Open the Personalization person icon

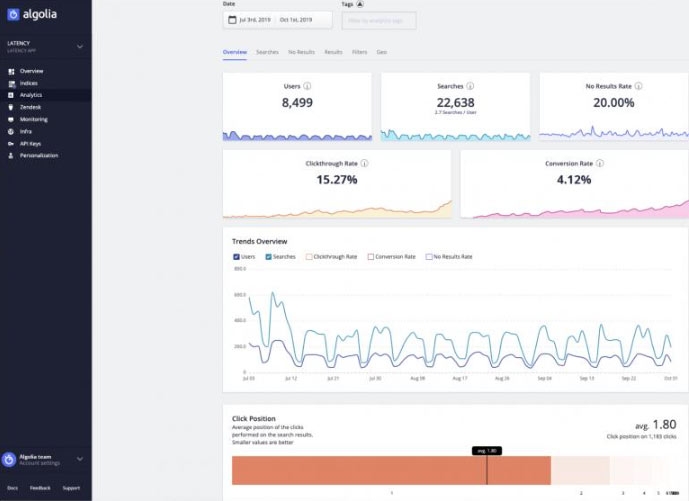[11, 156]
